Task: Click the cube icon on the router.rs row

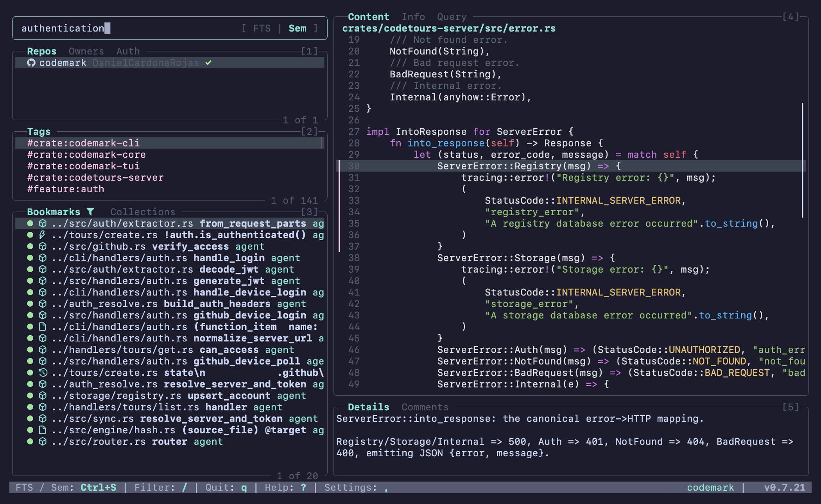Action: 43,441
